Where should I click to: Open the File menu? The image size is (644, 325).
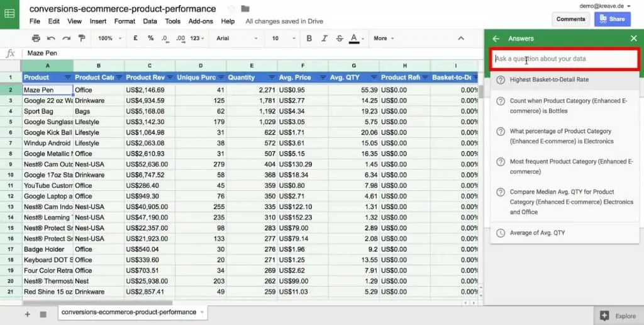click(x=35, y=21)
